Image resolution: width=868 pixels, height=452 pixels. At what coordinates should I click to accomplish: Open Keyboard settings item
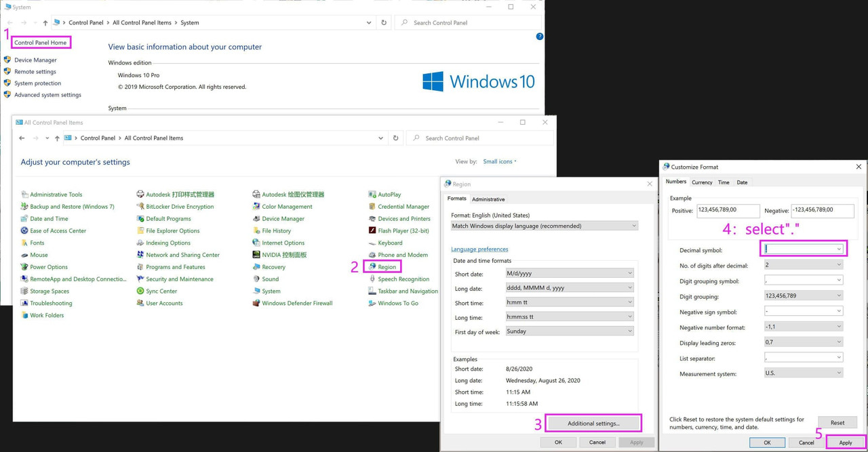click(x=386, y=243)
